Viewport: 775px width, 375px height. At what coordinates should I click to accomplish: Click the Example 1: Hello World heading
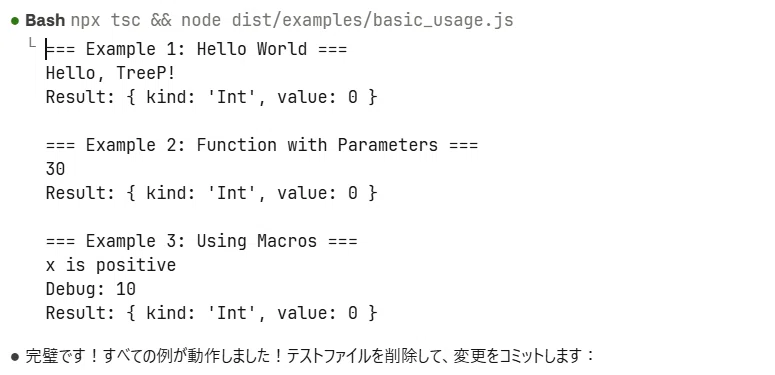(197, 49)
